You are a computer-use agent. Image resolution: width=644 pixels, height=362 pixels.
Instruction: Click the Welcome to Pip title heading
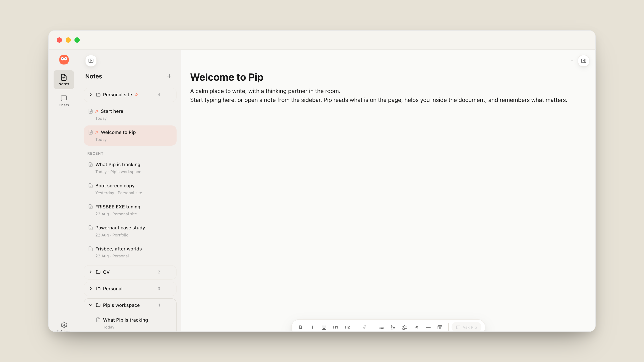click(x=227, y=77)
